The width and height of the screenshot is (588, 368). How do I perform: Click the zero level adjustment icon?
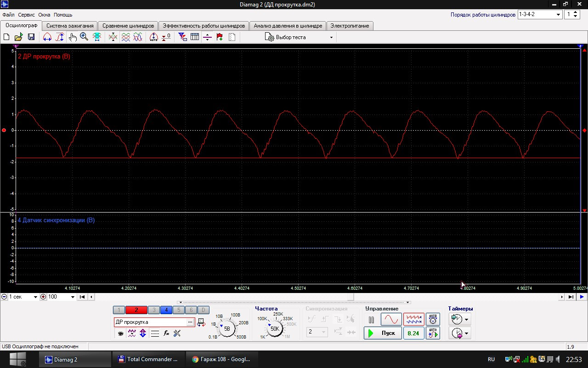tap(166, 37)
